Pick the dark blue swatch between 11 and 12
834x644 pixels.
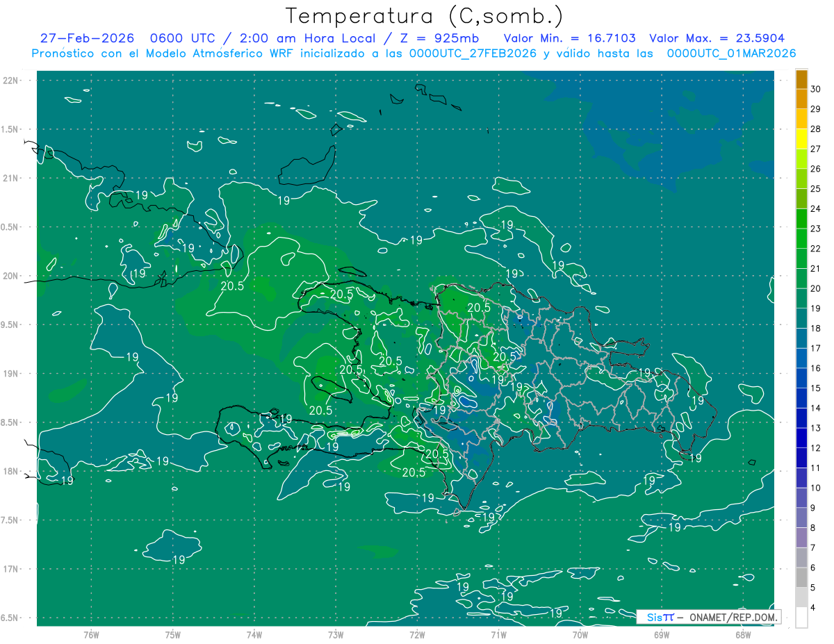[801, 458]
